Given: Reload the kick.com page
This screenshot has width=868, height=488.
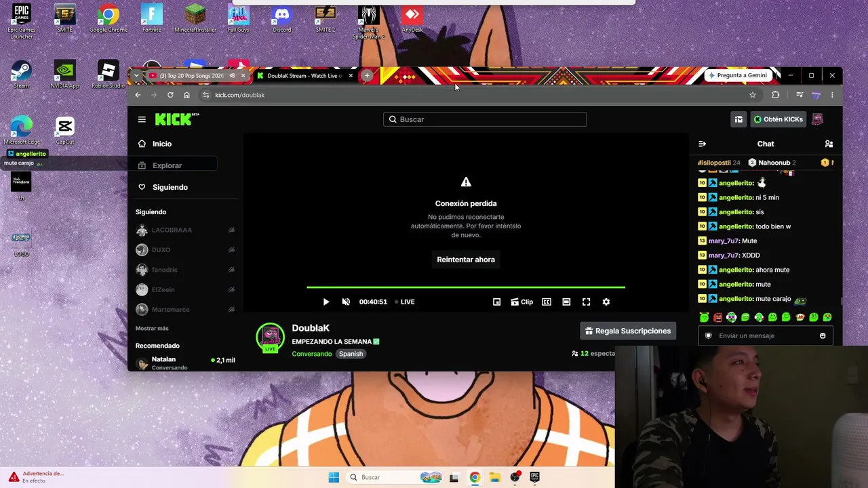Looking at the screenshot, I should pos(170,95).
